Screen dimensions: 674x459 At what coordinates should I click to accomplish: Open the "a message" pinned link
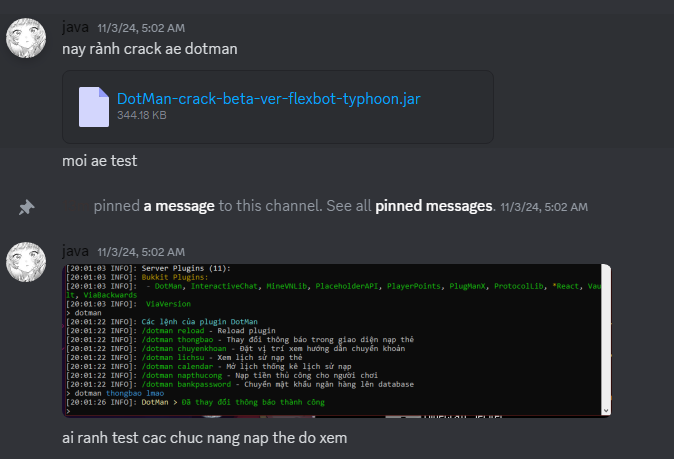tap(179, 206)
